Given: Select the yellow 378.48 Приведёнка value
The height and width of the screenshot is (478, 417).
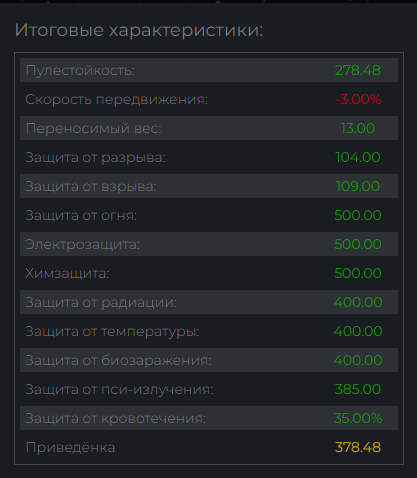Looking at the screenshot, I should [358, 447].
